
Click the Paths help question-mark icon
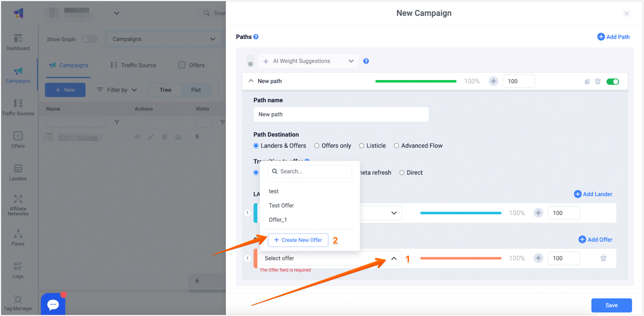256,37
